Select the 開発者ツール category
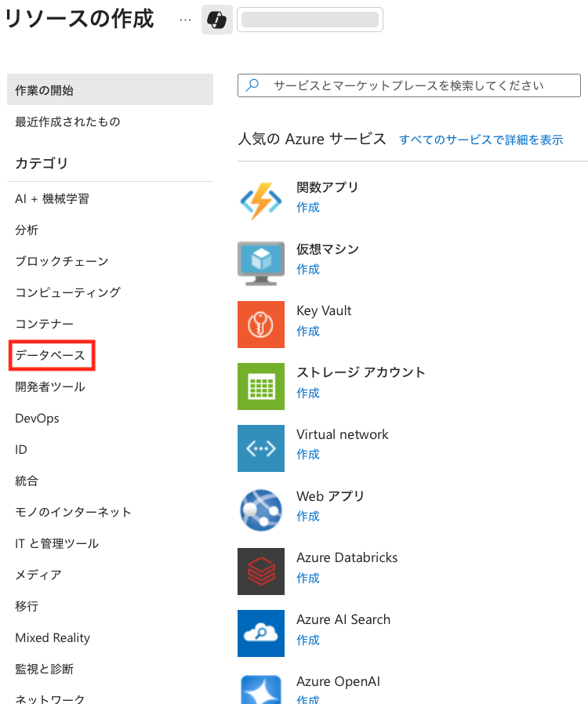Viewport: 588px width, 704px height. point(50,386)
